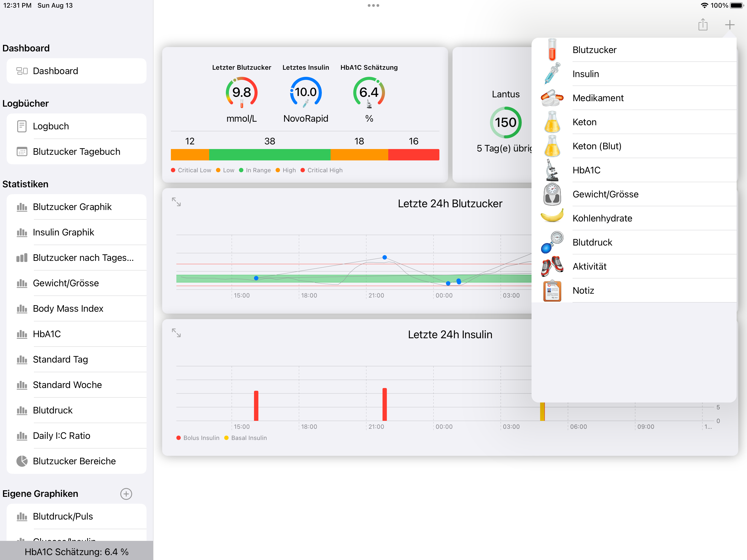The width and height of the screenshot is (747, 560).
Task: Click the plus add-entry button
Action: point(730,25)
